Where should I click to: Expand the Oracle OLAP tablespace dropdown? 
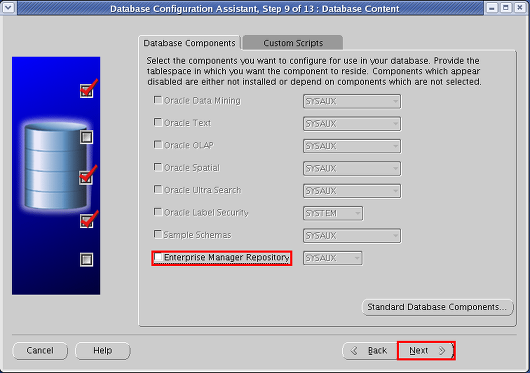point(352,146)
